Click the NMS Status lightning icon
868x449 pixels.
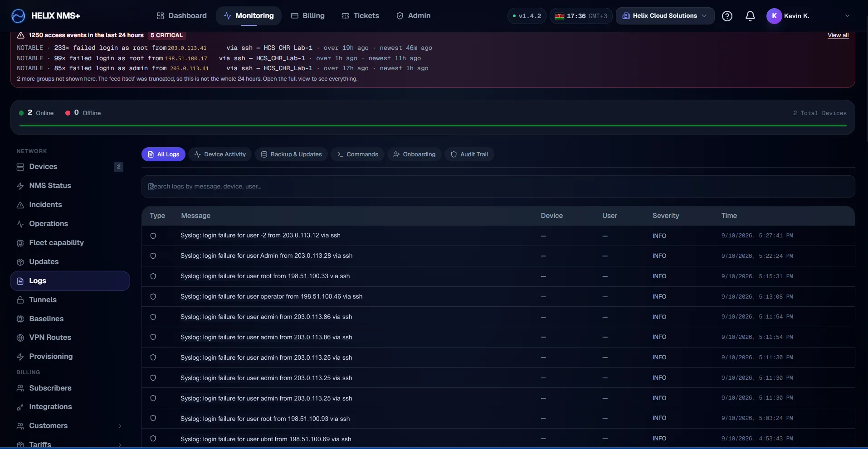20,186
